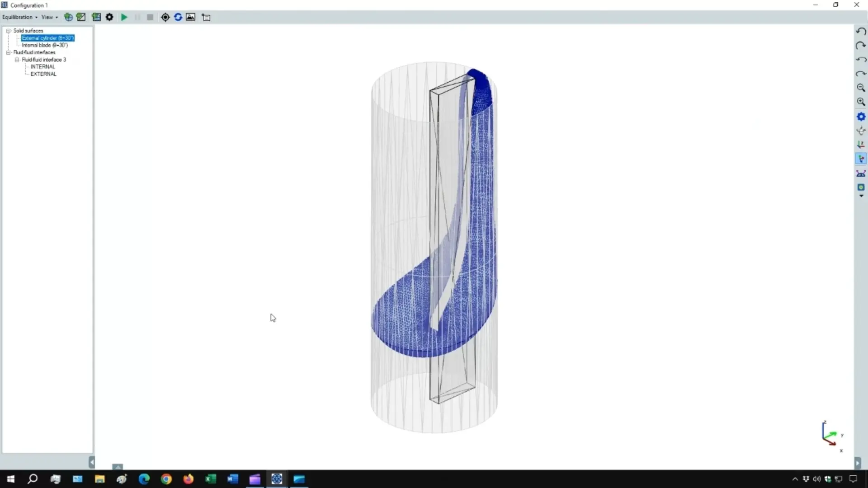
Task: Click the properties list toolbar icon
Action: [x=206, y=17]
